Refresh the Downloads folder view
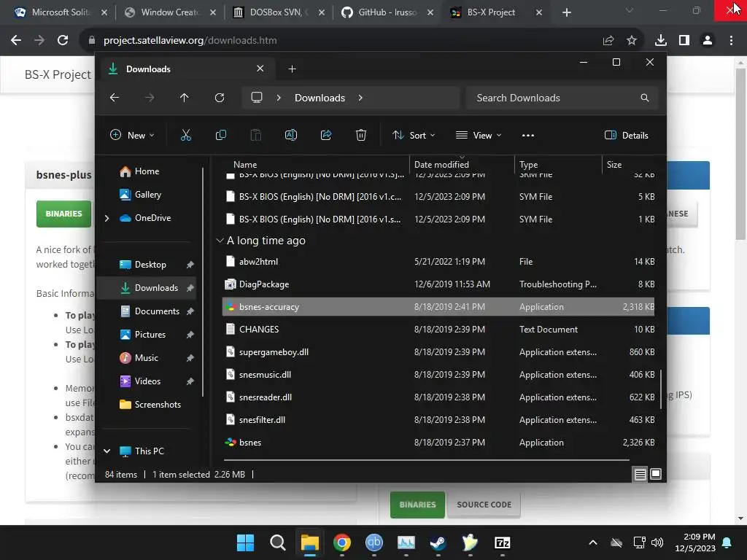This screenshot has height=560, width=747. [x=219, y=98]
